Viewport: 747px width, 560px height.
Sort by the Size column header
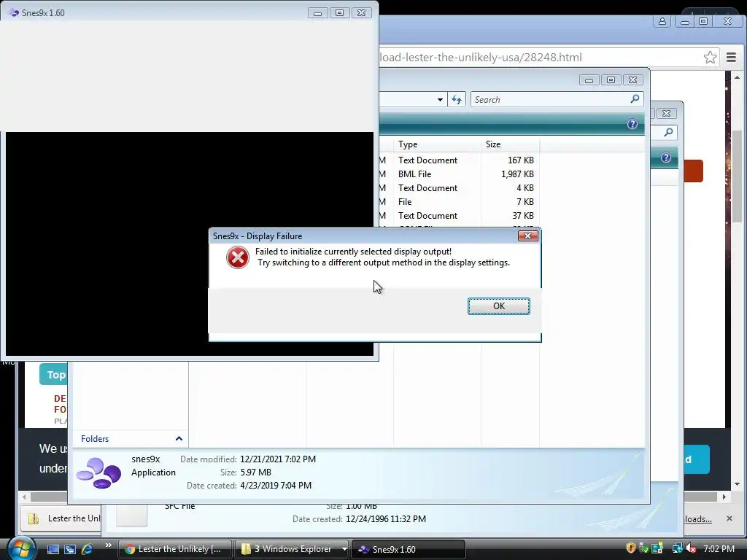point(510,144)
